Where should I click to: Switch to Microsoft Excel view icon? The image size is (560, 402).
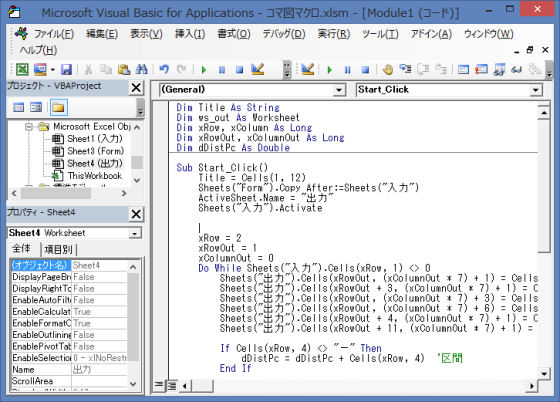[22, 69]
